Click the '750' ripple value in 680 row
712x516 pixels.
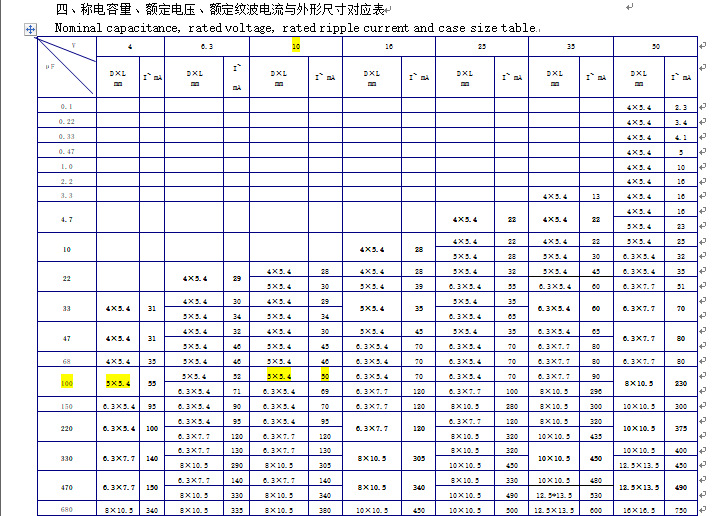pos(681,510)
